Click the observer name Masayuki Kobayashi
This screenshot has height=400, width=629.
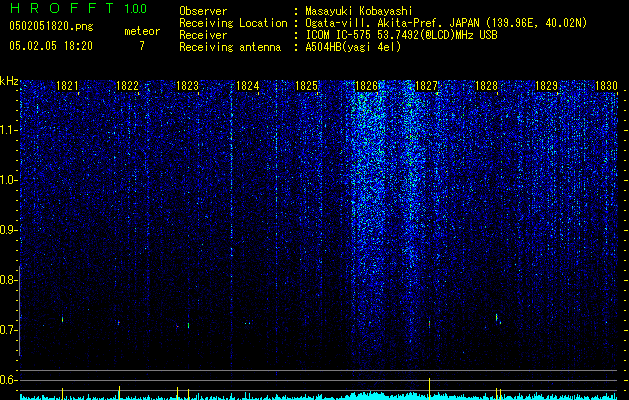(359, 11)
